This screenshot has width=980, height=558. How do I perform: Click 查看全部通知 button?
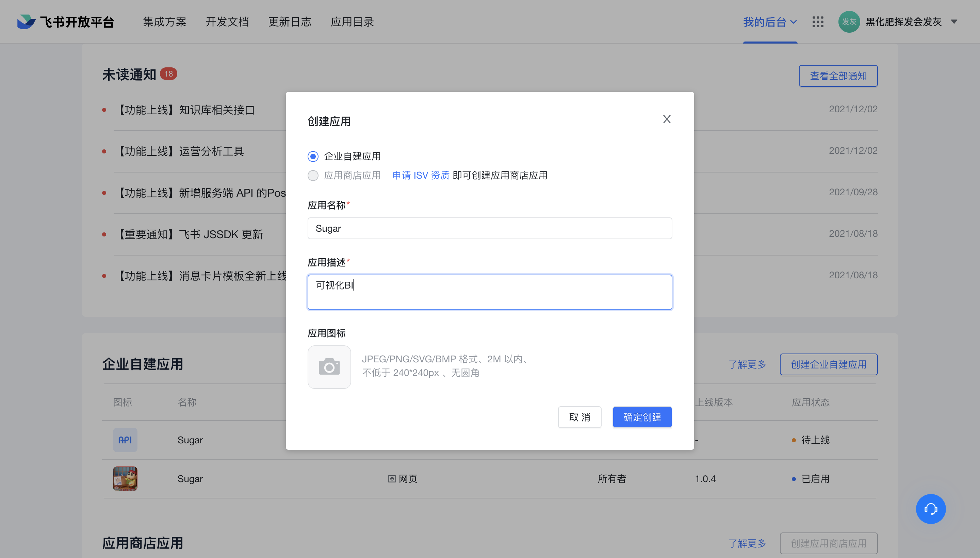(838, 76)
